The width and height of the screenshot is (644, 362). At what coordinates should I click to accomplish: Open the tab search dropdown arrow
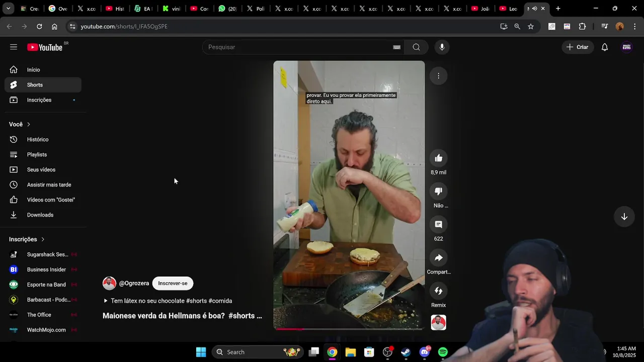(8, 9)
